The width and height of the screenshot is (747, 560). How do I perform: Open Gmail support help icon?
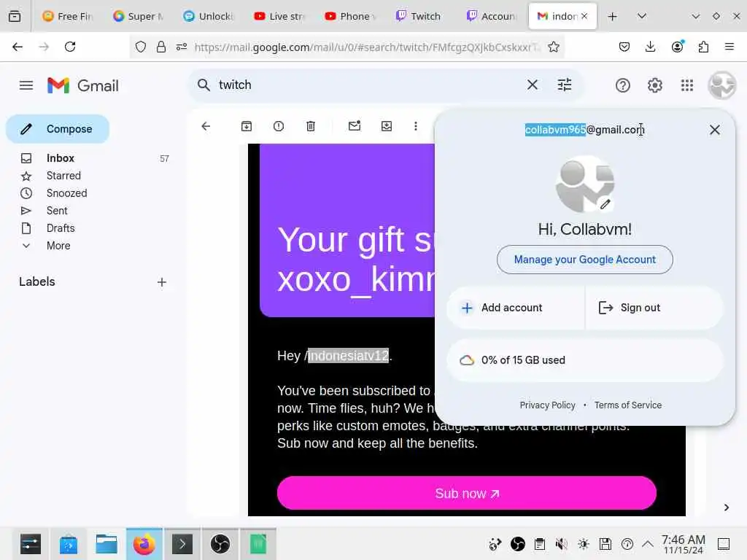[x=623, y=85]
